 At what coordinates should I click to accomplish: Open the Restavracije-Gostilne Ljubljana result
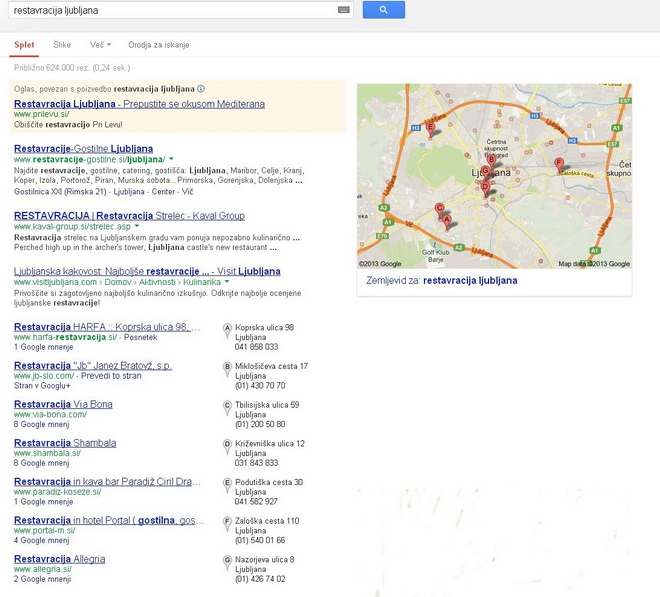point(83,149)
